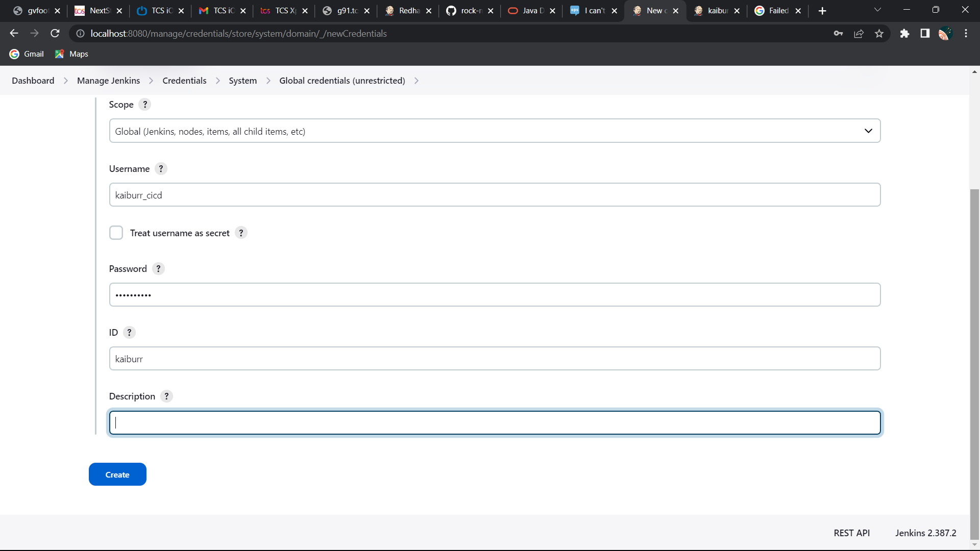This screenshot has width=980, height=551.
Task: Click the share this page icon
Action: point(859,33)
